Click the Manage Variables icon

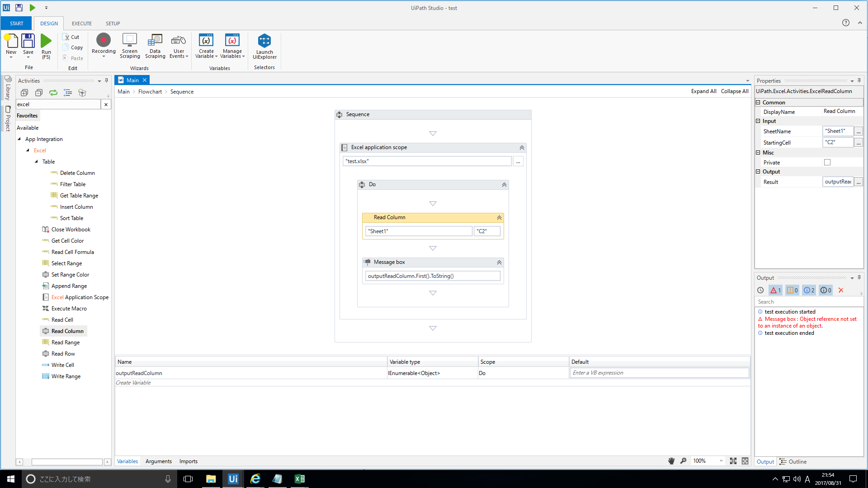click(232, 40)
